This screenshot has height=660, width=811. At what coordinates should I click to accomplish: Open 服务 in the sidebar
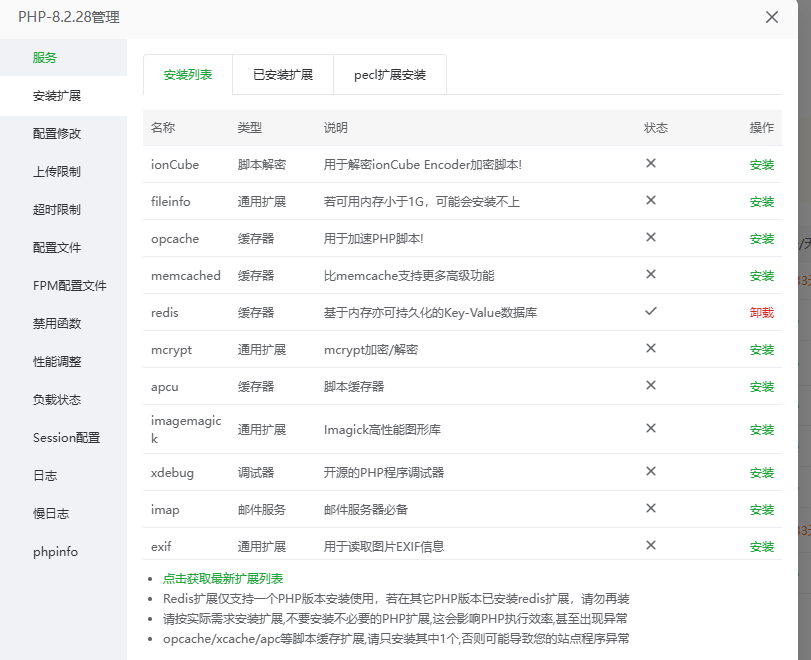tap(45, 58)
